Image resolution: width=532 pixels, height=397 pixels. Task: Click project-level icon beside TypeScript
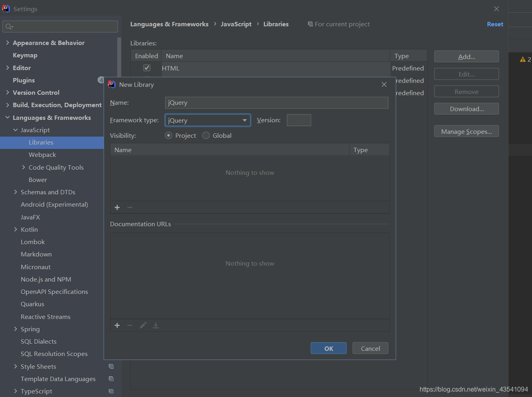click(111, 391)
